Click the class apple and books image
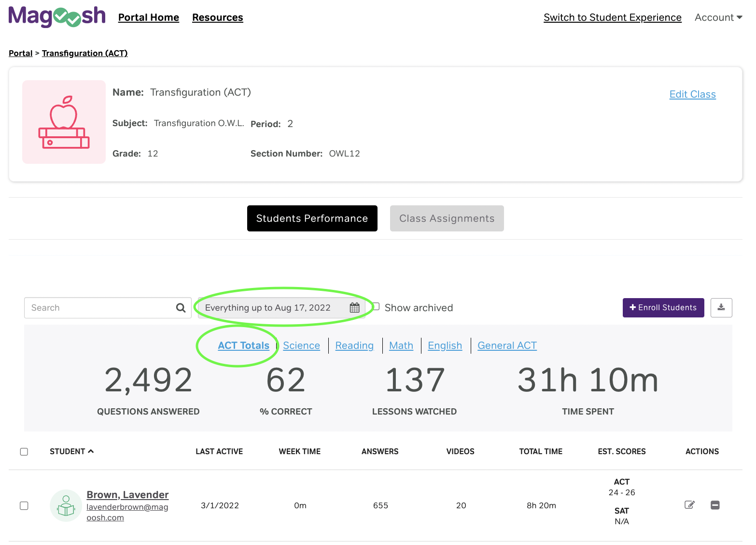 [x=64, y=122]
